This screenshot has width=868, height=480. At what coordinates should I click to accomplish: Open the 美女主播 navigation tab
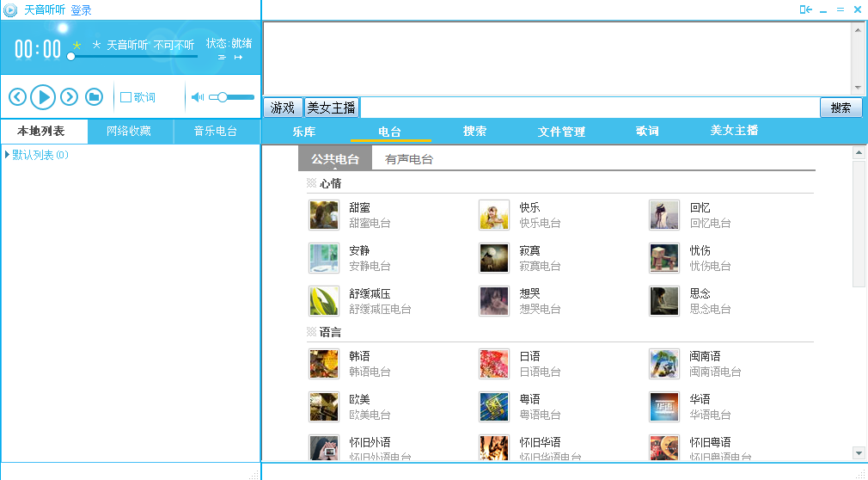point(734,131)
